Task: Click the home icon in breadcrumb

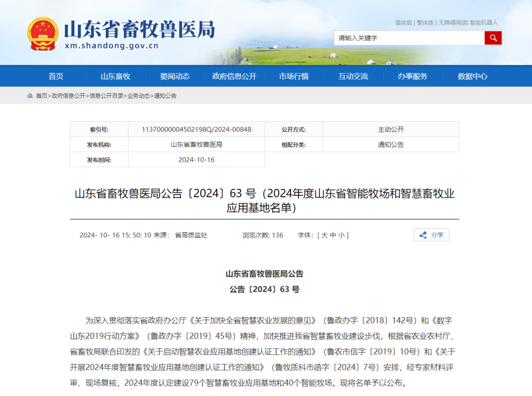Action: tap(30, 96)
